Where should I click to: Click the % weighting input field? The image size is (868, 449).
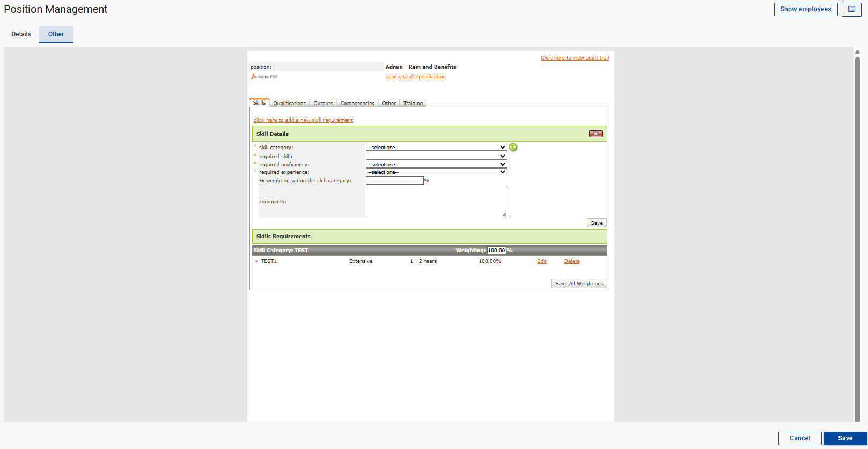(x=394, y=181)
